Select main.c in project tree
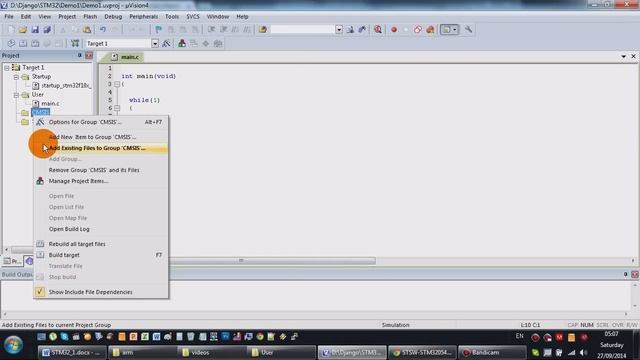Viewport: 640px width, 360px height. 50,104
